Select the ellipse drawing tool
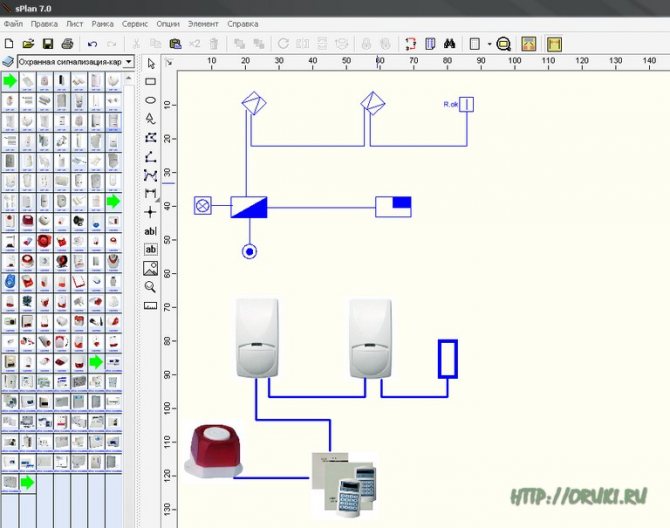Viewport: 670px width, 528px height. coord(151,100)
